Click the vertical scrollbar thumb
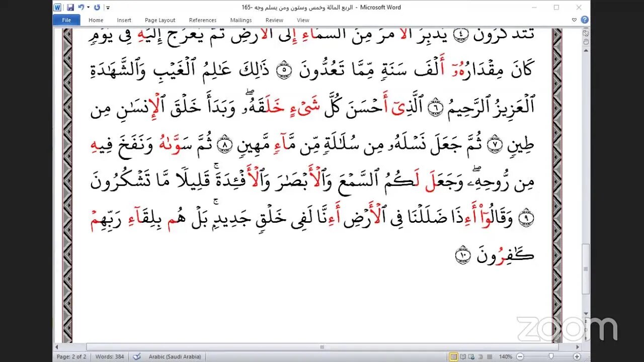This screenshot has height=362, width=644. click(x=586, y=269)
